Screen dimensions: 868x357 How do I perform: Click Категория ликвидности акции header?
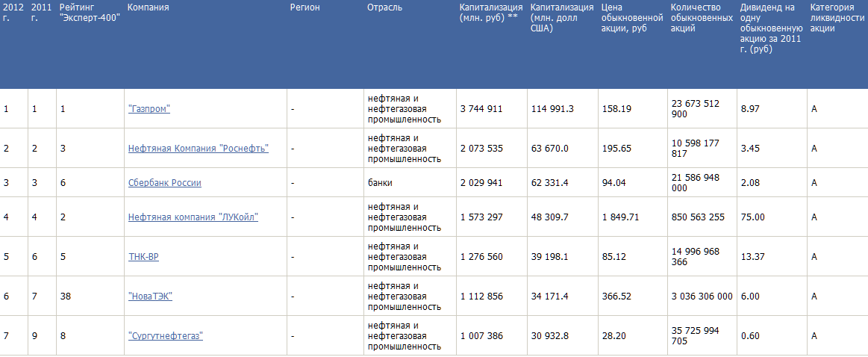coord(837,18)
